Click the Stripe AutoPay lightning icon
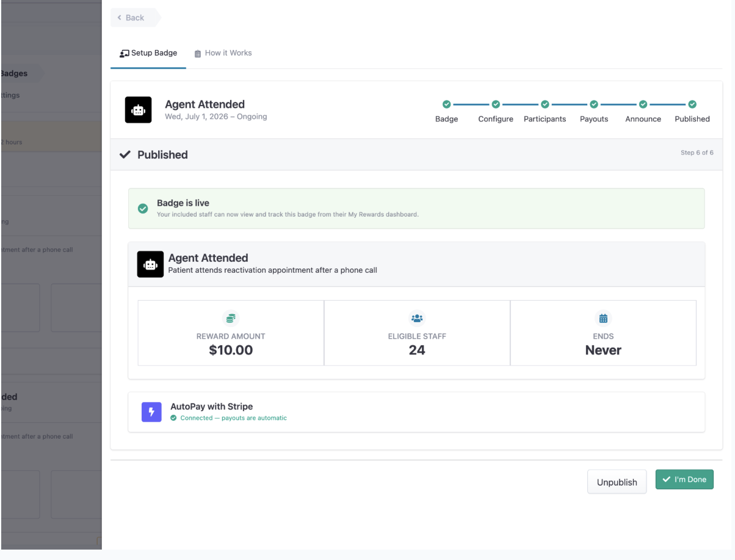 [x=151, y=412]
